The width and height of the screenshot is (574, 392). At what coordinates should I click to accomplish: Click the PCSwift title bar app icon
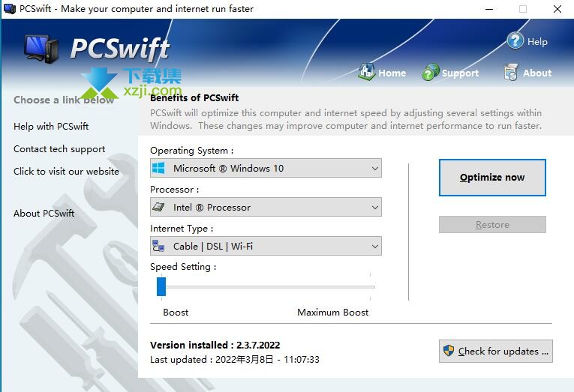click(x=10, y=8)
